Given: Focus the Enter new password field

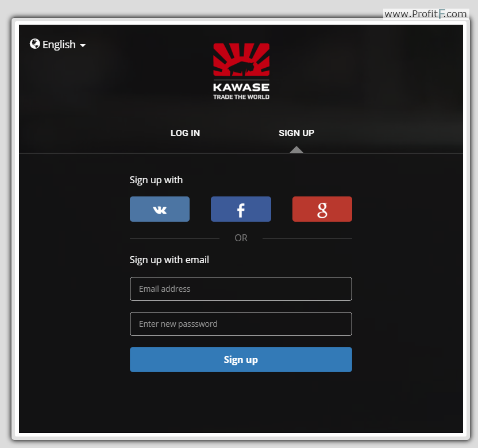Looking at the screenshot, I should click(x=241, y=324).
